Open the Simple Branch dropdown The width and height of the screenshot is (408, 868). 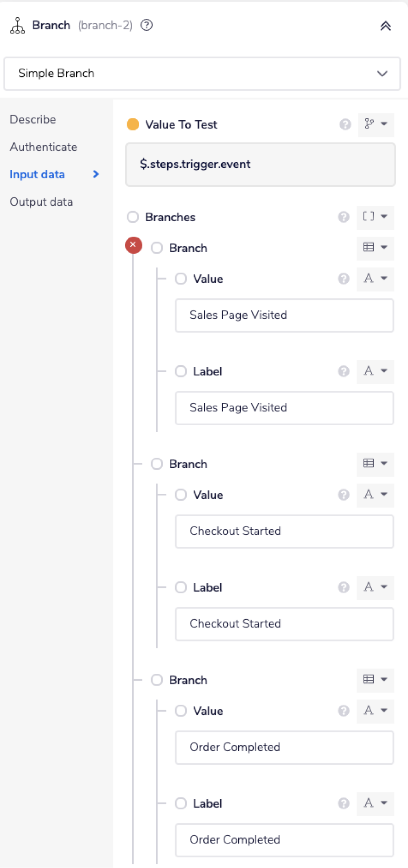click(x=202, y=73)
